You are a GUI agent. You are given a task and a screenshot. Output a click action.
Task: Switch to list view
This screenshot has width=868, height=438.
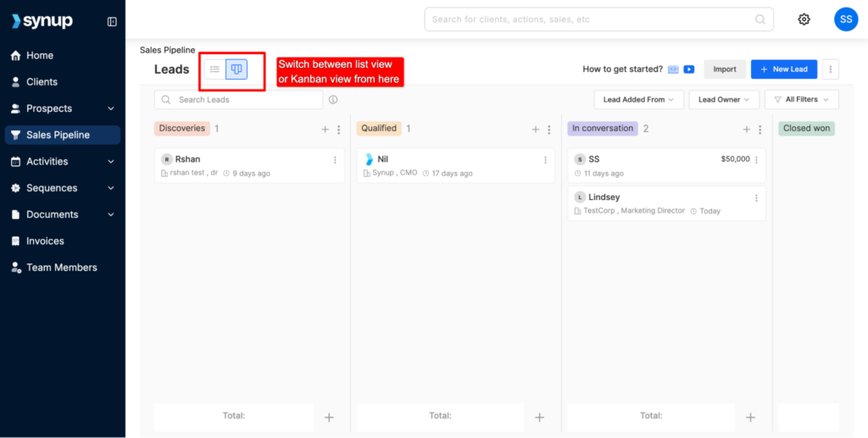[215, 69]
